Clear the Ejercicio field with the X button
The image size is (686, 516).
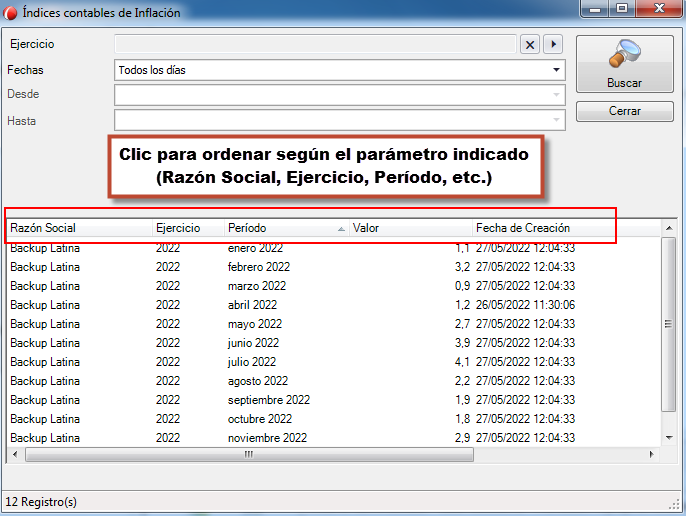click(x=529, y=45)
